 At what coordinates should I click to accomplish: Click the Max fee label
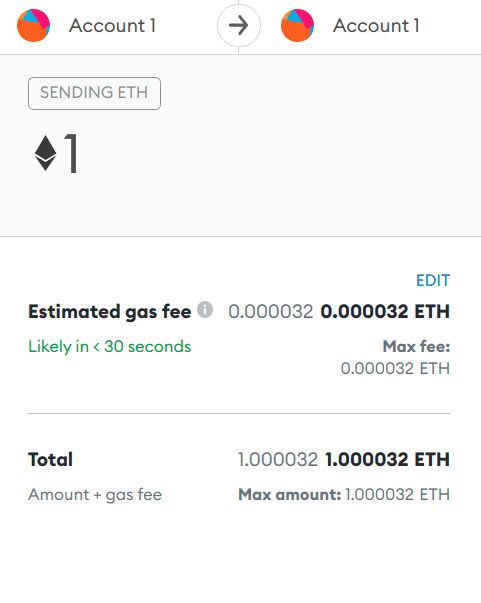point(416,346)
